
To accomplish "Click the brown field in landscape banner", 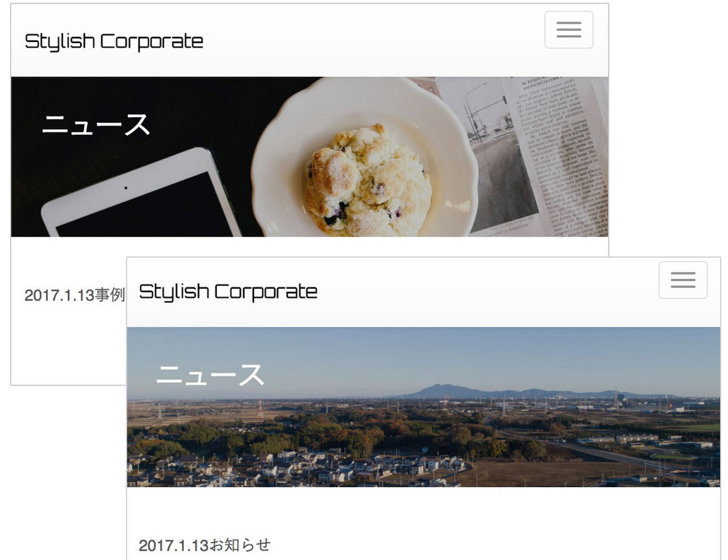I will point(546,472).
